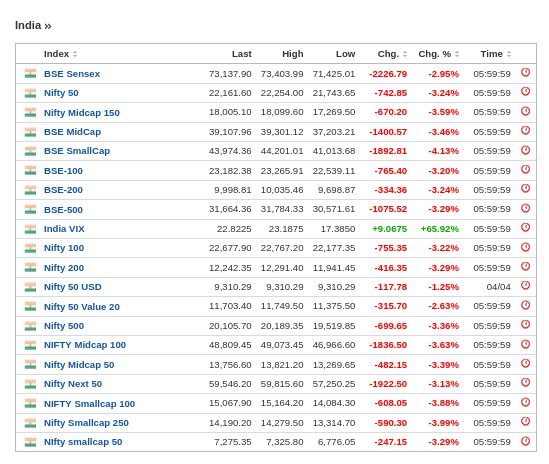Click the India flag beside BSE Sensex
Screen dimensions: 549x464
point(30,74)
